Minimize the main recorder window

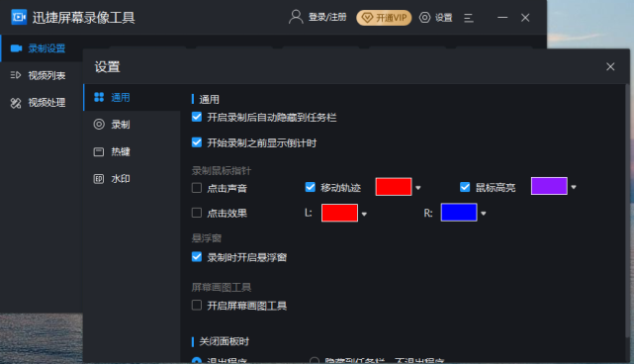point(502,18)
